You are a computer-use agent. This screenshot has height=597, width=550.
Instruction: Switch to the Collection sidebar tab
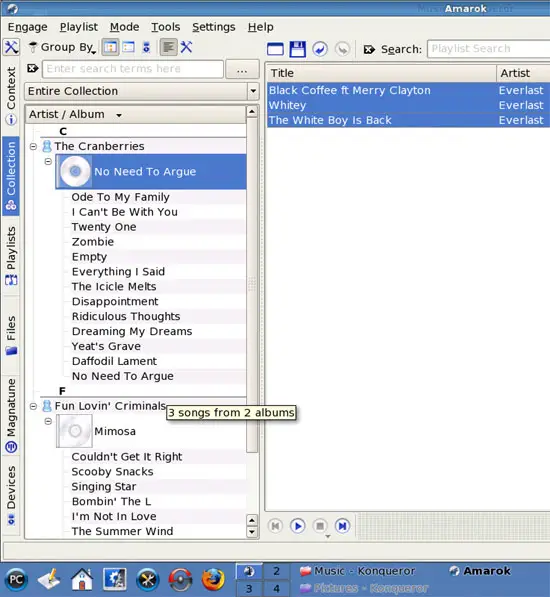[11, 176]
